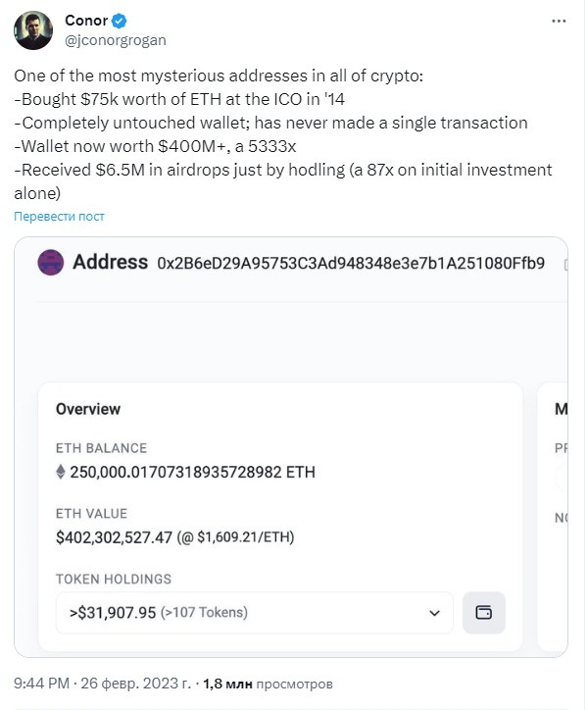
Task: Click the 250,000.0170 ETH balance text
Action: pos(192,472)
